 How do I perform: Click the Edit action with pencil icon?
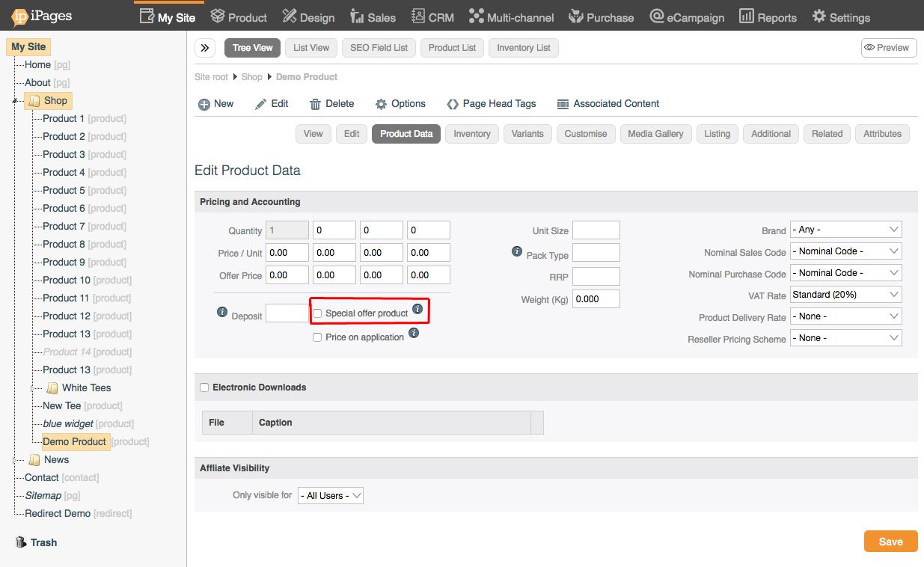click(x=272, y=104)
